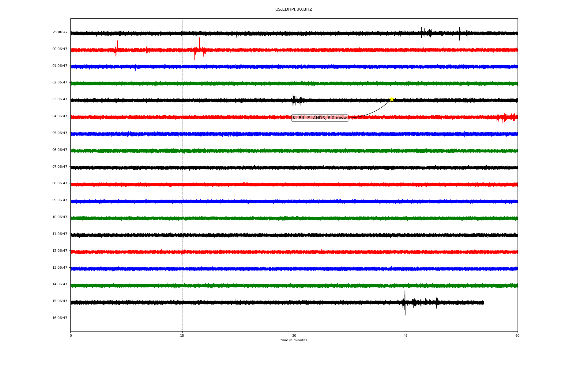Click the KURIL ISLANDS, 6.0 mww annotation
The image size is (588, 368).
(320, 118)
